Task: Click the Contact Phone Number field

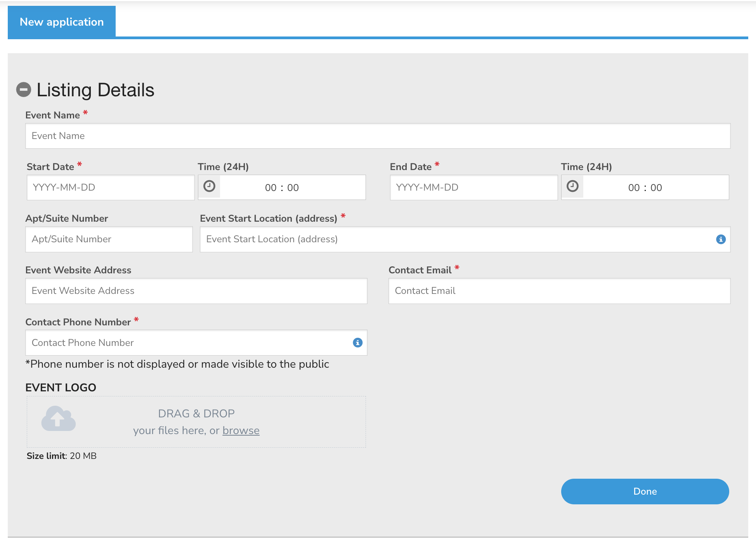Action: [x=186, y=342]
